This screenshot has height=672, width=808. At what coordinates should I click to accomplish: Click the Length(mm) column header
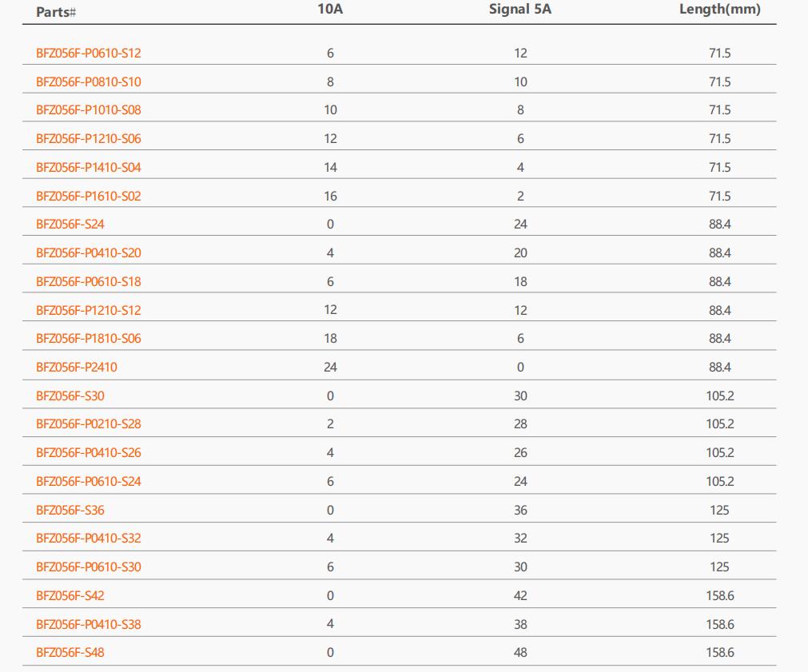coord(720,10)
